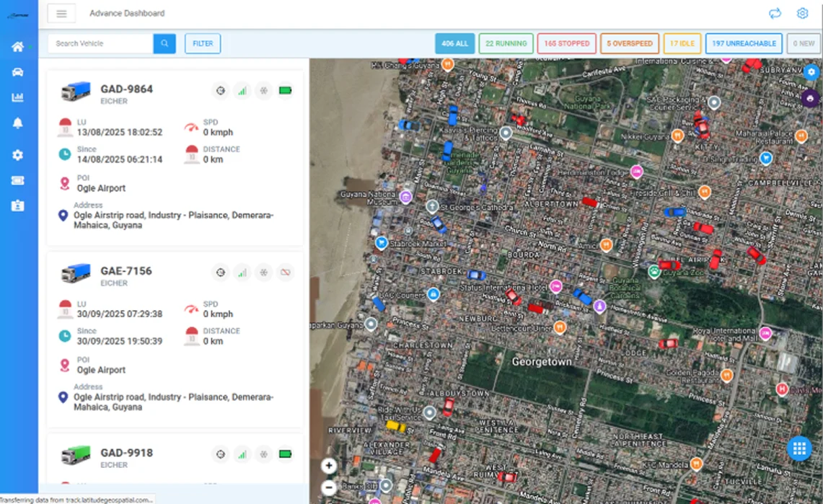Expand the hamburger menu next to Advance Dashboard
This screenshot has width=823, height=504.
(x=61, y=13)
